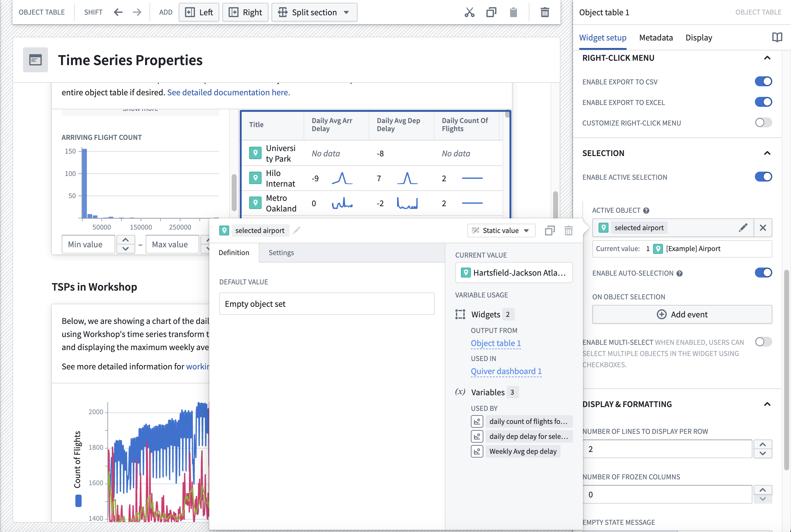Open the documentation book icon

[x=777, y=37]
